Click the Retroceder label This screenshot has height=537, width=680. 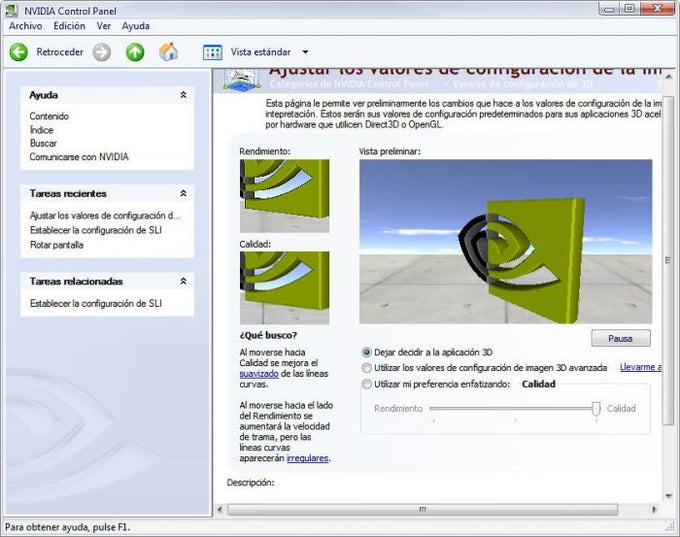60,52
